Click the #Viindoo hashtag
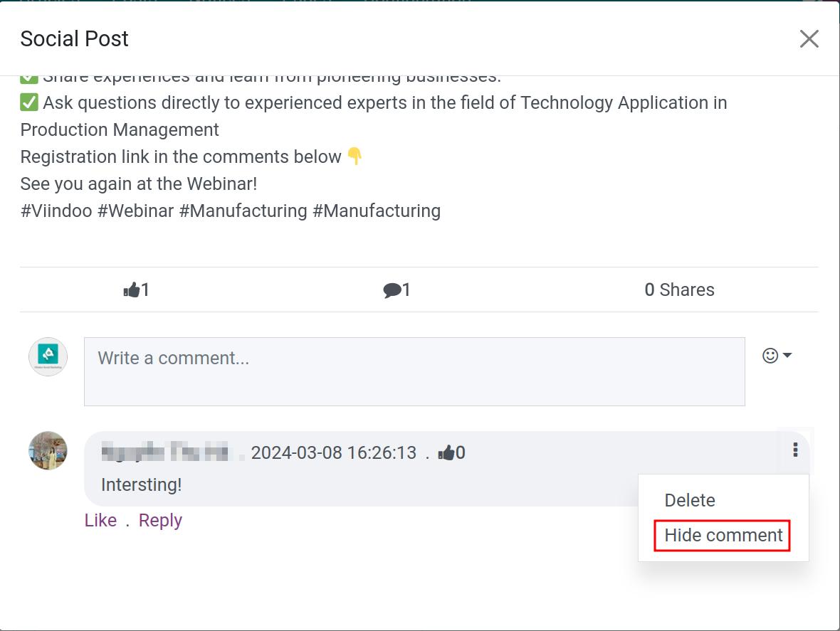The width and height of the screenshot is (840, 631). (x=56, y=211)
